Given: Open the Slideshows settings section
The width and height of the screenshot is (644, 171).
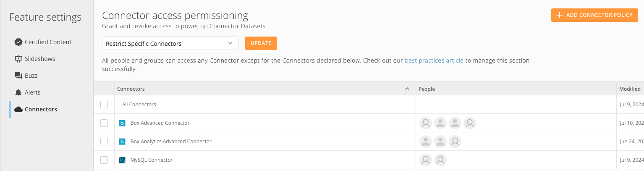Looking at the screenshot, I should pyautogui.click(x=40, y=59).
